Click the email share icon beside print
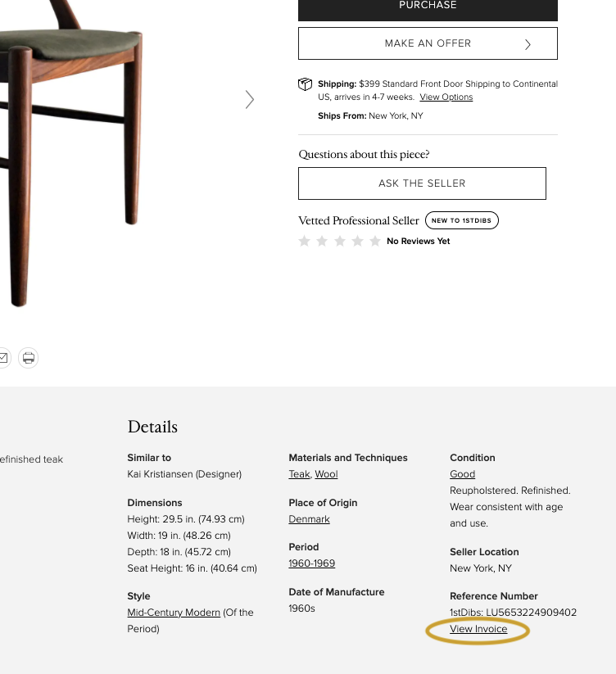This screenshot has height=674, width=616. [3, 358]
